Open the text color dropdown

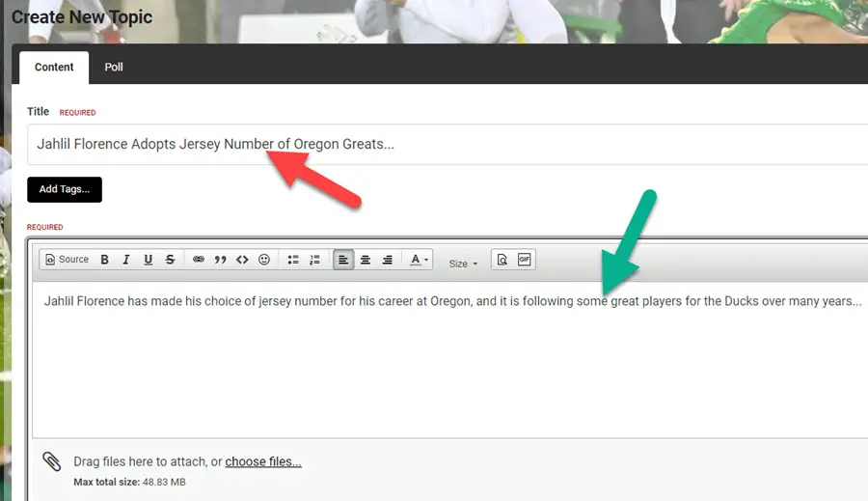[419, 260]
